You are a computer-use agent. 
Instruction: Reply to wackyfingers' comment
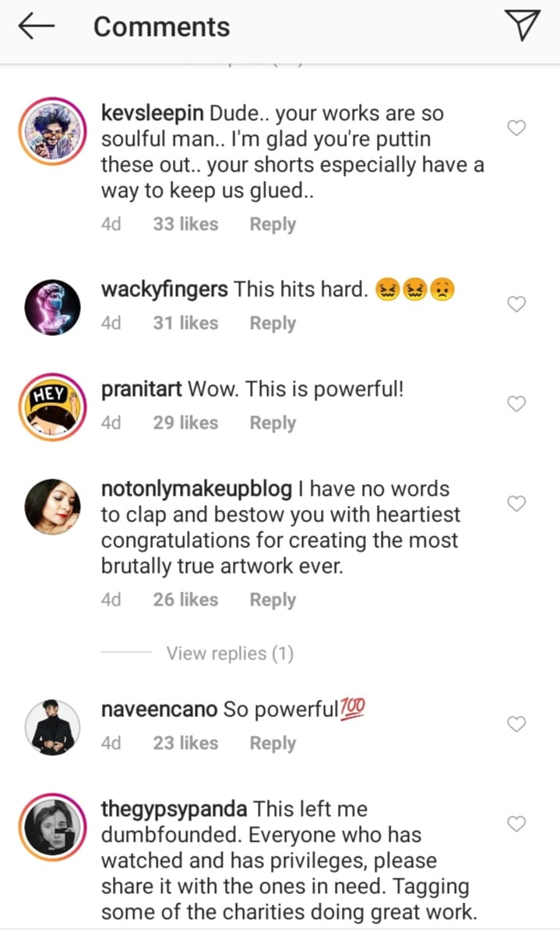pyautogui.click(x=273, y=323)
